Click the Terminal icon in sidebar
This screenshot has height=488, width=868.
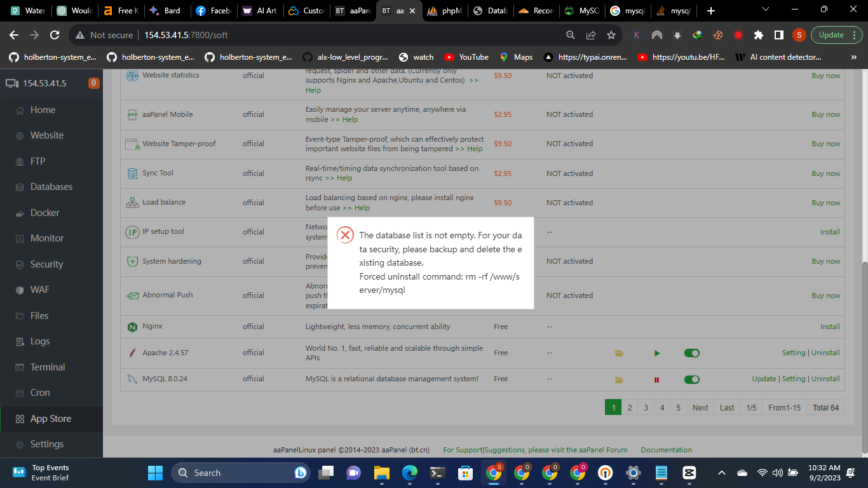18,367
